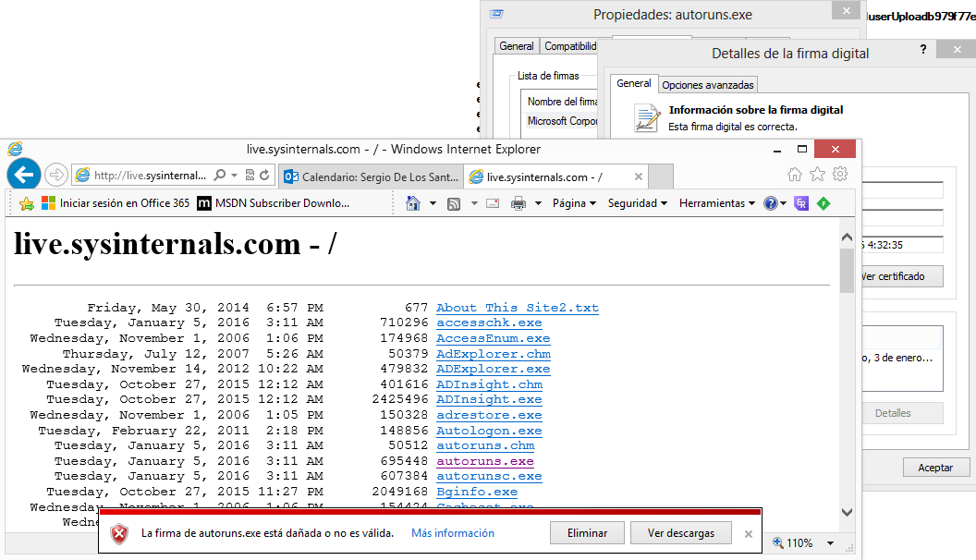Click the Eliminar button in download bar
This screenshot has height=560, width=976.
[x=587, y=533]
